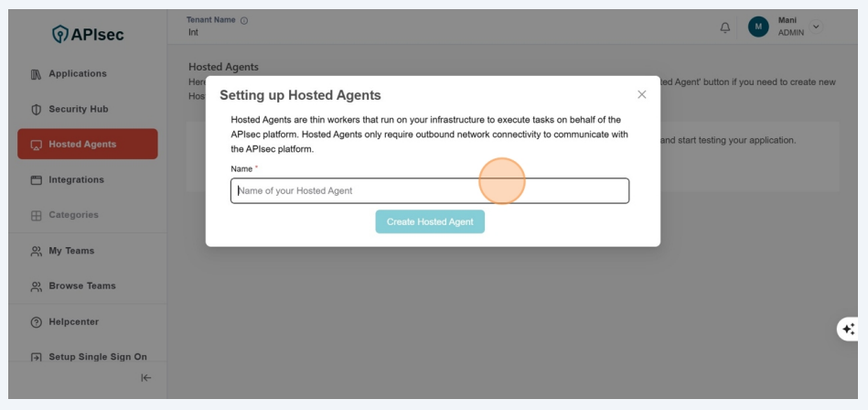Click the Integrations sidebar icon
This screenshot has width=868, height=410.
point(37,180)
